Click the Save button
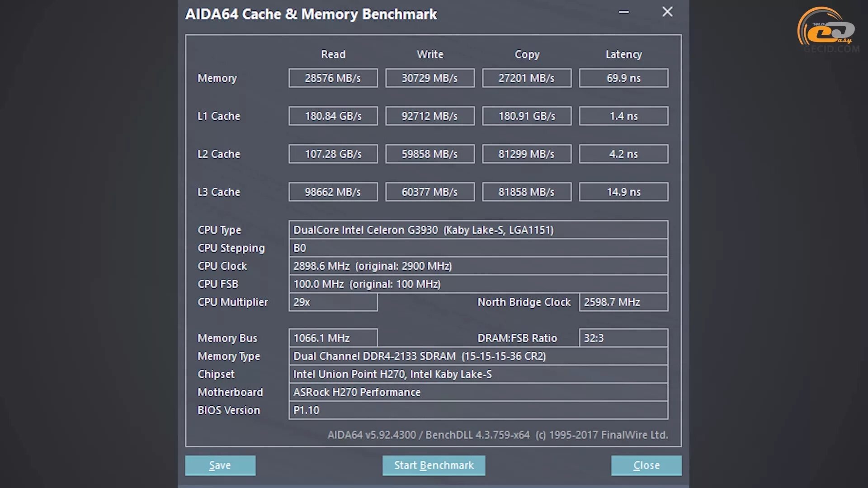Viewport: 868px width, 488px height. (220, 465)
